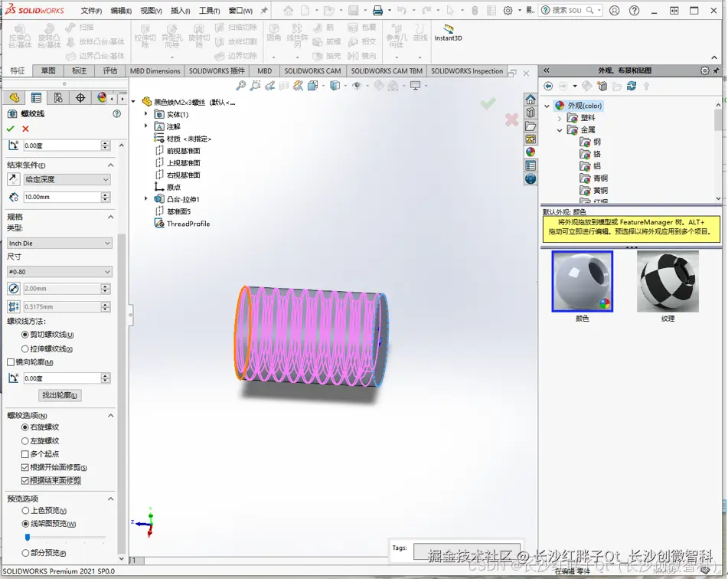Click Zoom to Fit magnifier icon
Image resolution: width=728 pixels, height=579 pixels.
(x=241, y=86)
